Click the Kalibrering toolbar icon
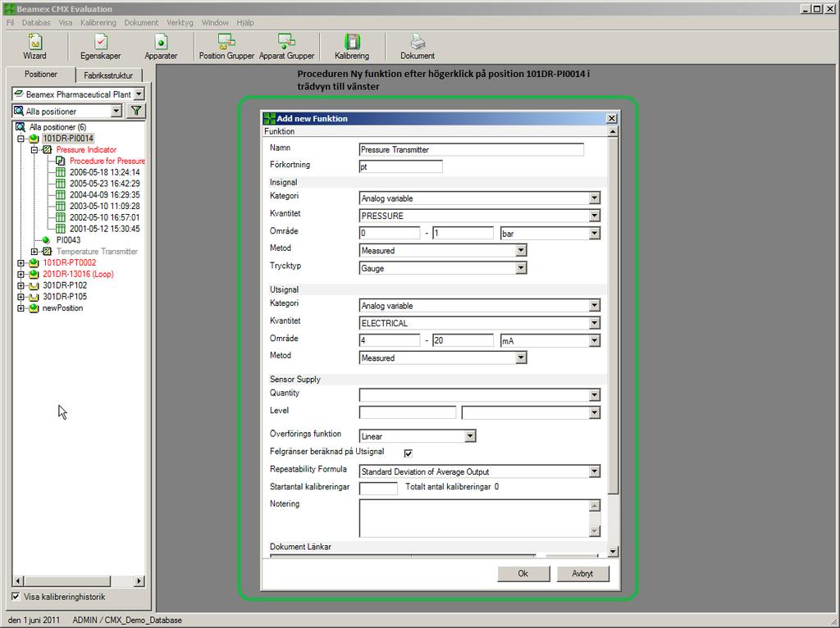 click(x=352, y=47)
